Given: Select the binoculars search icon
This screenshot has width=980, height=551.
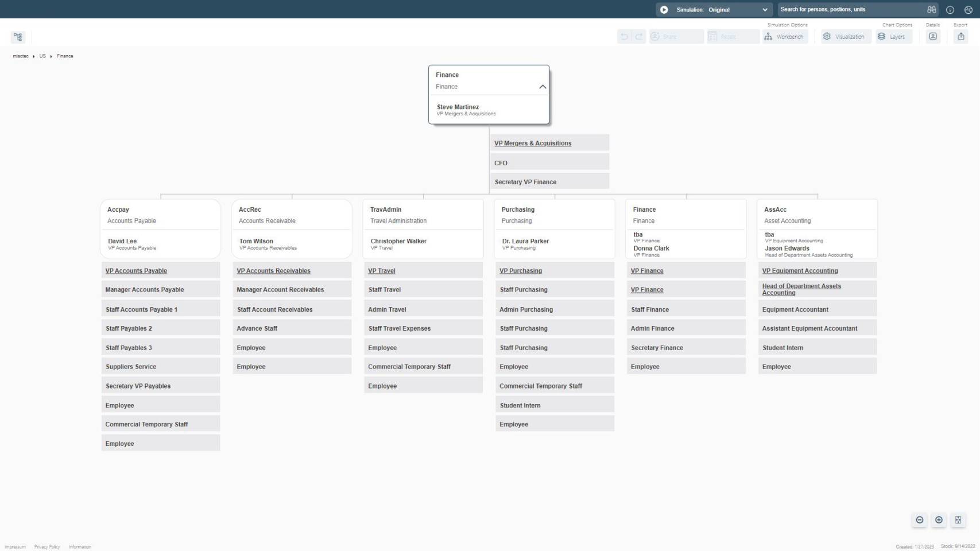Looking at the screenshot, I should tap(931, 9).
